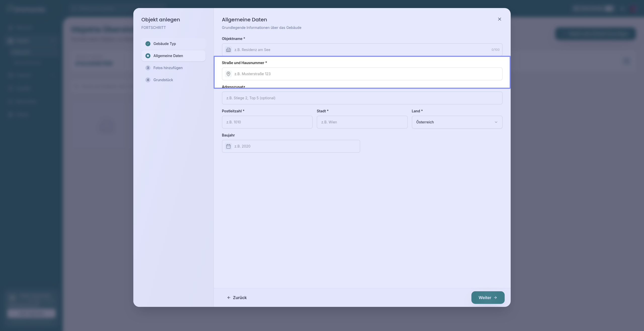Click the chevron arrow in Land selector
Image resolution: width=644 pixels, height=331 pixels.
click(496, 122)
